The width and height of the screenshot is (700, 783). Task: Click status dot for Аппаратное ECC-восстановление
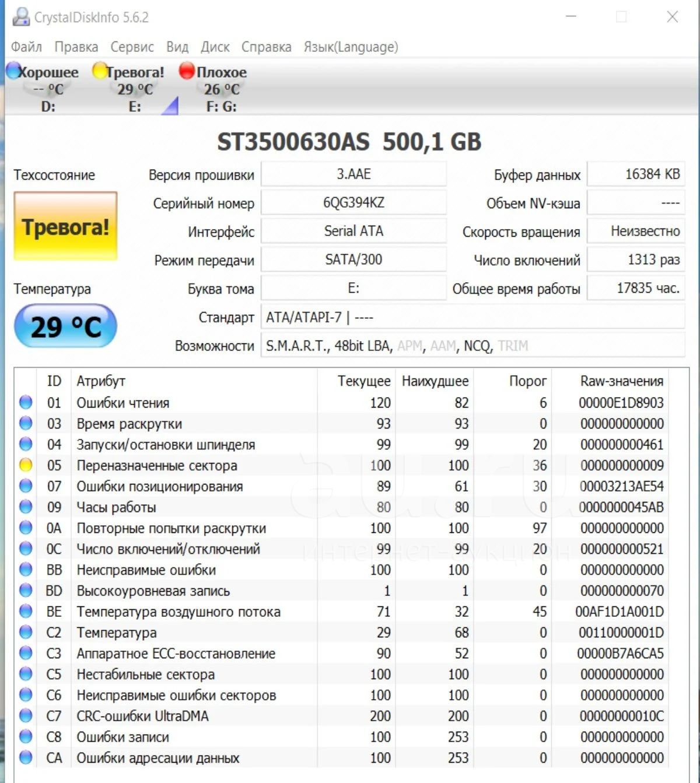(26, 653)
